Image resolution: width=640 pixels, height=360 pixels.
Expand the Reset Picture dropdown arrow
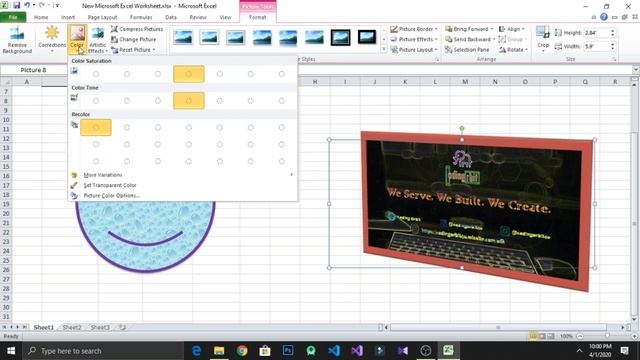(x=154, y=50)
